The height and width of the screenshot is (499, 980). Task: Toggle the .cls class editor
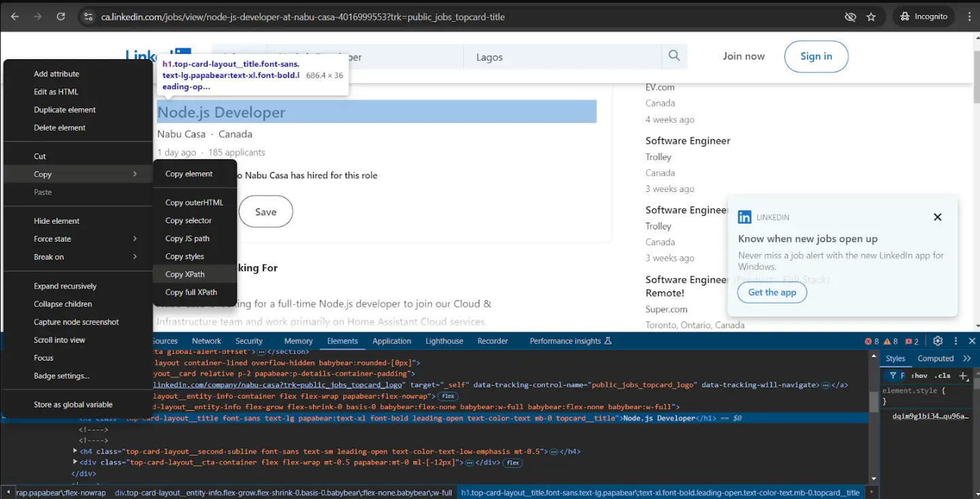tap(943, 376)
